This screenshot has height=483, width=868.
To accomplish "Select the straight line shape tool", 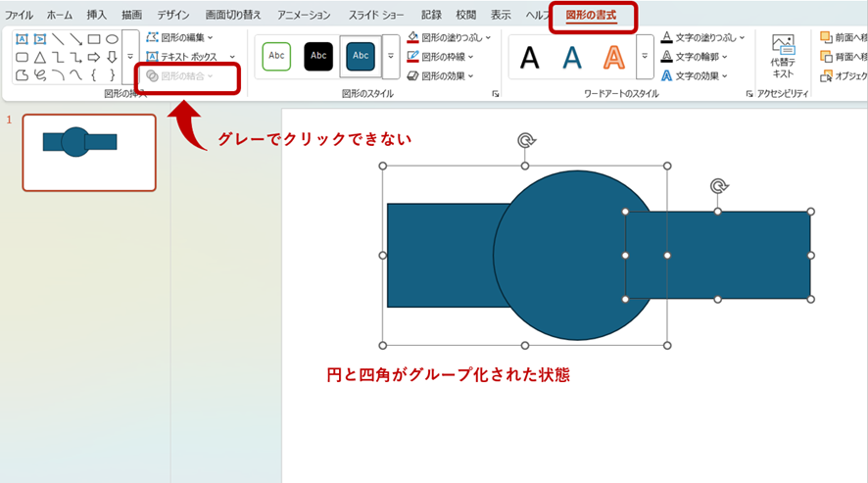I will (x=59, y=39).
